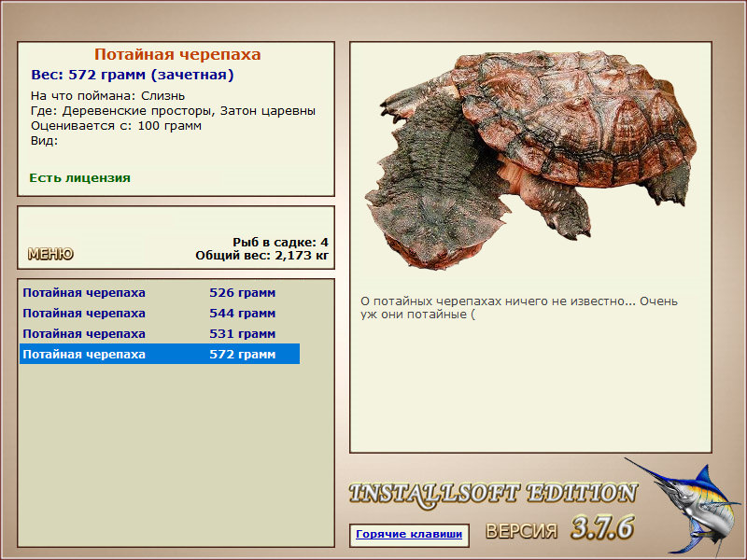This screenshot has height=560, width=747.
Task: Select the 531 грамм turtle row
Action: click(x=160, y=334)
